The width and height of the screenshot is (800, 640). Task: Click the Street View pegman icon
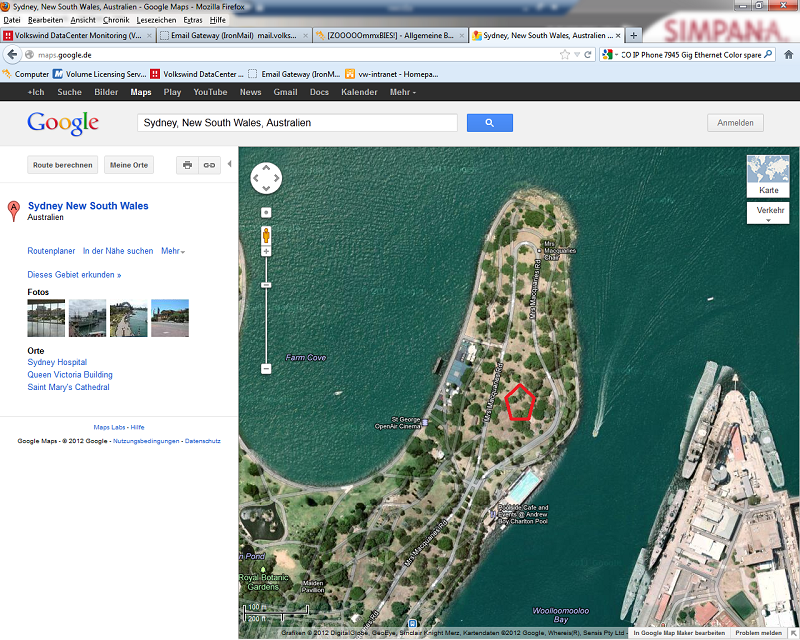pyautogui.click(x=266, y=235)
